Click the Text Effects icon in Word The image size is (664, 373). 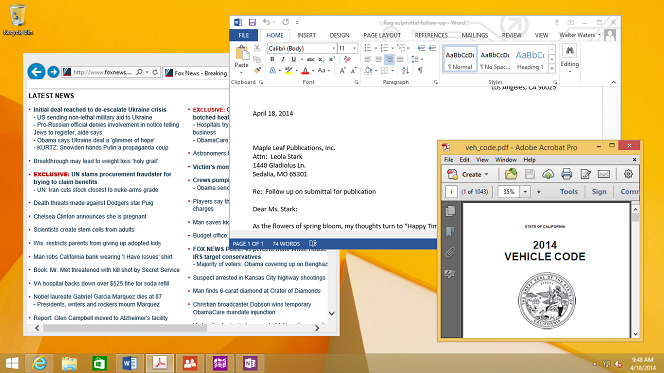[x=272, y=70]
